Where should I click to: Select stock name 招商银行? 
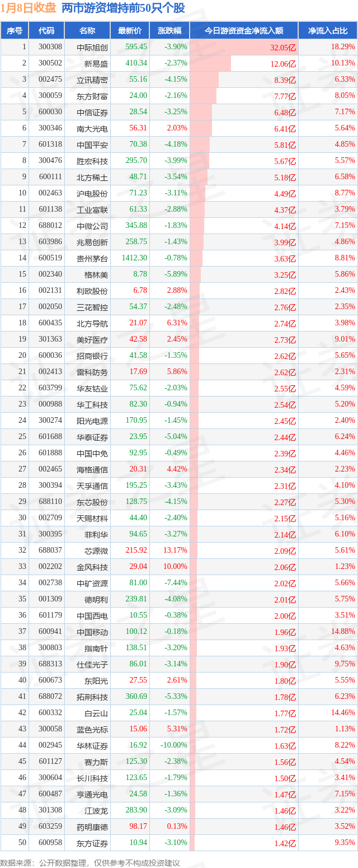tap(92, 356)
